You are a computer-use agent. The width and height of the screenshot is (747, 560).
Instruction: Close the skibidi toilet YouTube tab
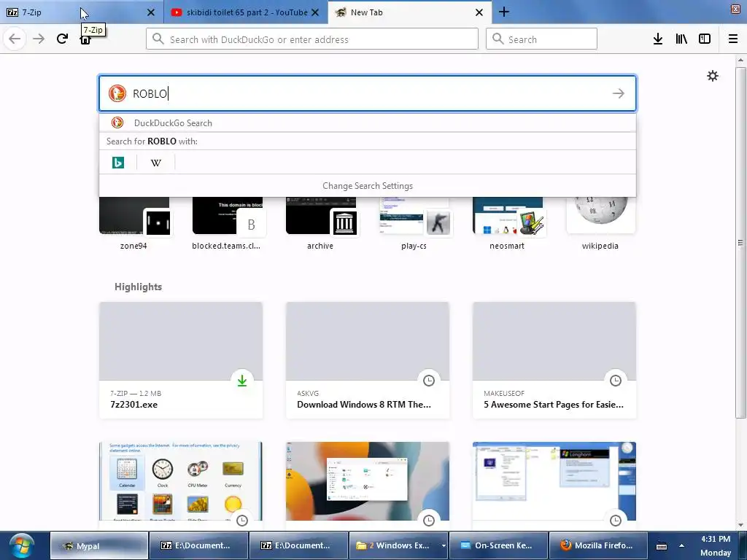coord(315,12)
